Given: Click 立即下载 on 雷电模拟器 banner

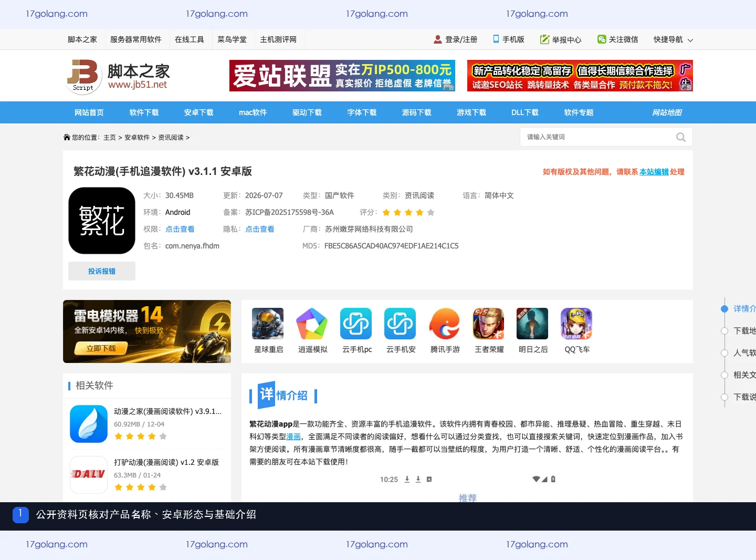Looking at the screenshot, I should (101, 348).
